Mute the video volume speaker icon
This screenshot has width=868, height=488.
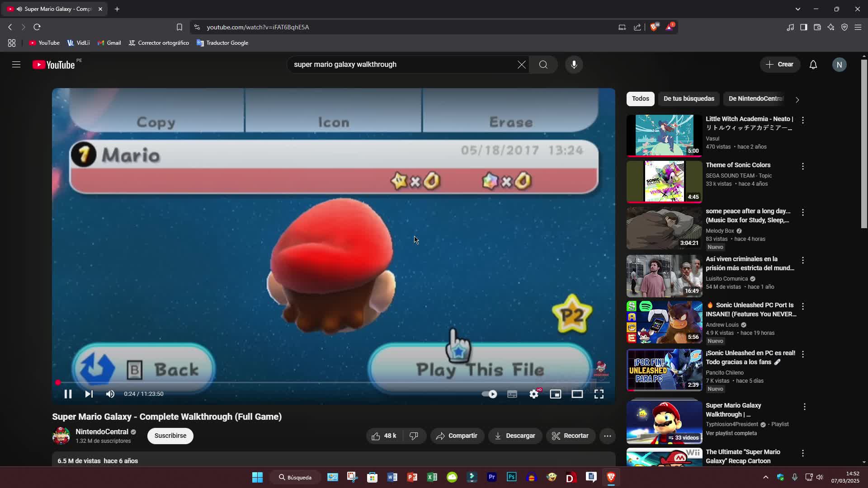click(110, 394)
